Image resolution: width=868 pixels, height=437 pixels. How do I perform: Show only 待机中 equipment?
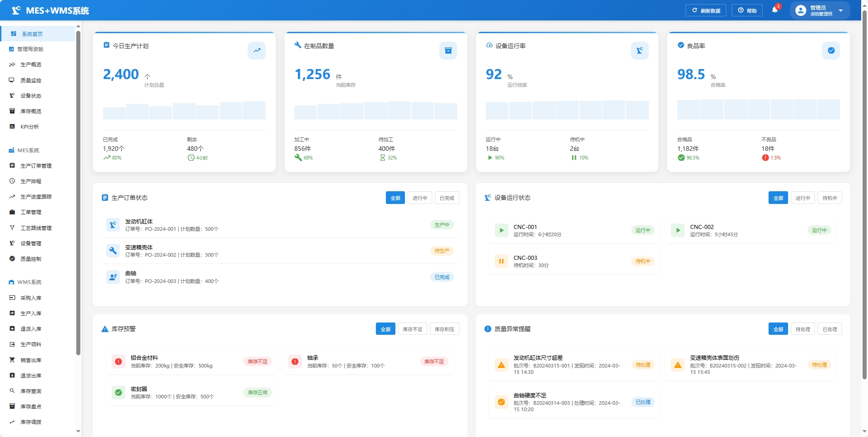tap(829, 198)
